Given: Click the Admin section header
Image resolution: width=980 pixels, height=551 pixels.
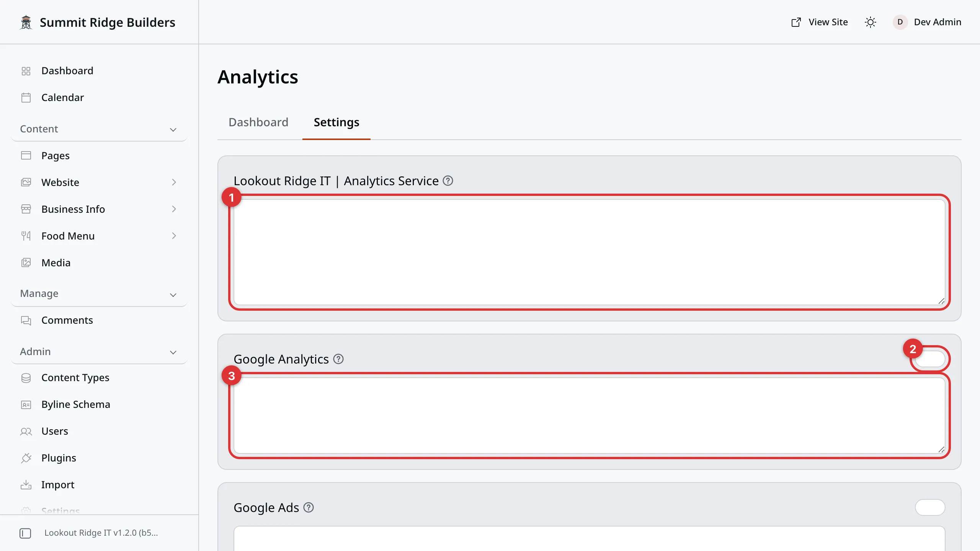Looking at the screenshot, I should (99, 352).
